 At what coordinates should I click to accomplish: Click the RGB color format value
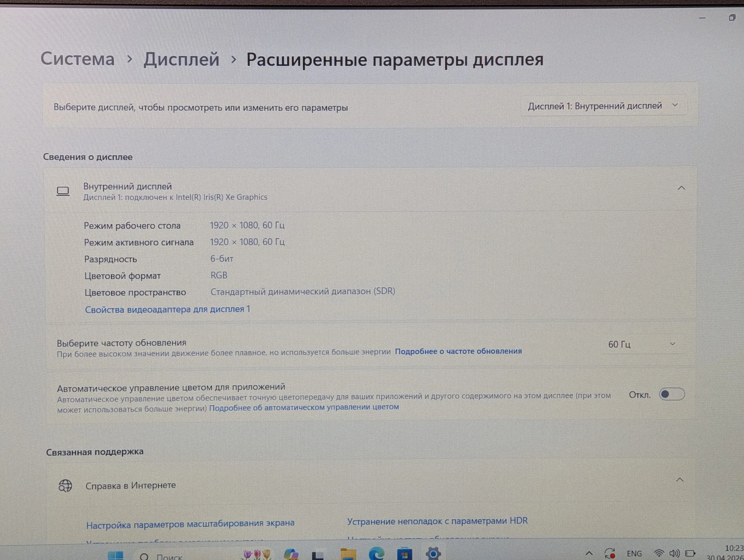point(219,275)
